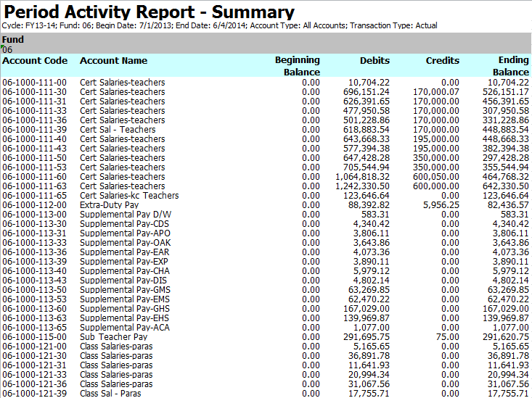This screenshot has height=398, width=532.
Task: Select the Account Name column header
Action: pyautogui.click(x=113, y=61)
